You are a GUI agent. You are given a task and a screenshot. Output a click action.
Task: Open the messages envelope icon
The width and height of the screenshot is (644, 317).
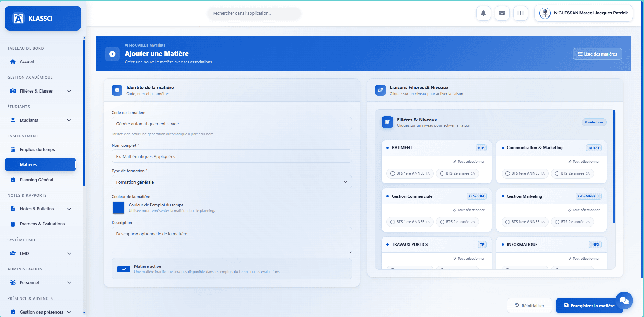[x=502, y=13]
